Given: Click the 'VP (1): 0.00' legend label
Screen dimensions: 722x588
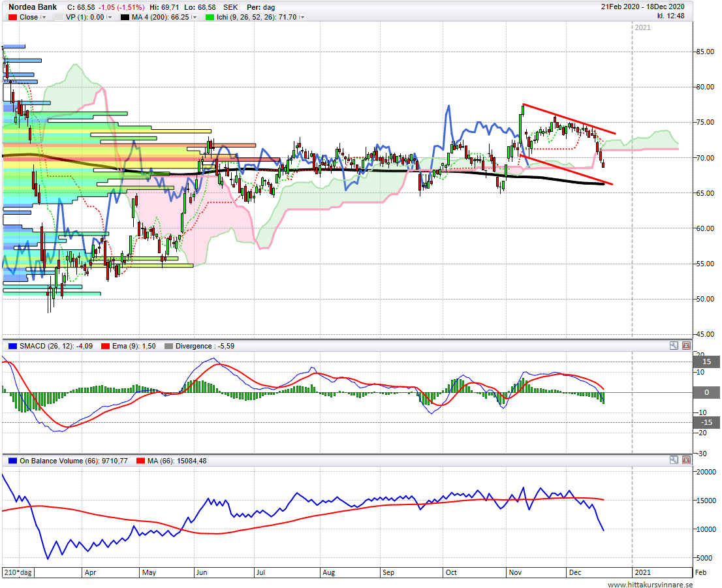Looking at the screenshot, I should 85,17.
